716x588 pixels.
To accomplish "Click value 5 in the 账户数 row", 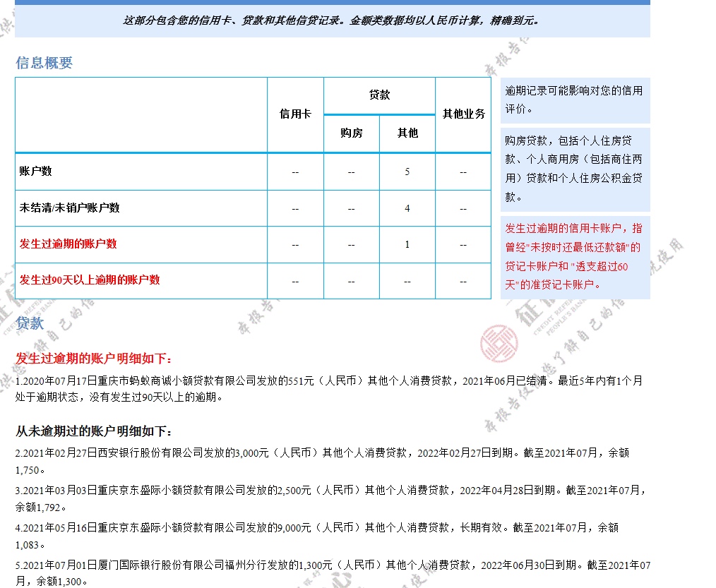I will (x=407, y=172).
